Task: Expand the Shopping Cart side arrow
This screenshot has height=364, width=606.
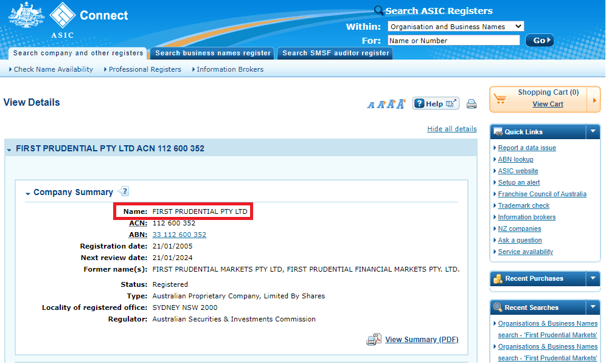Action: (594, 100)
